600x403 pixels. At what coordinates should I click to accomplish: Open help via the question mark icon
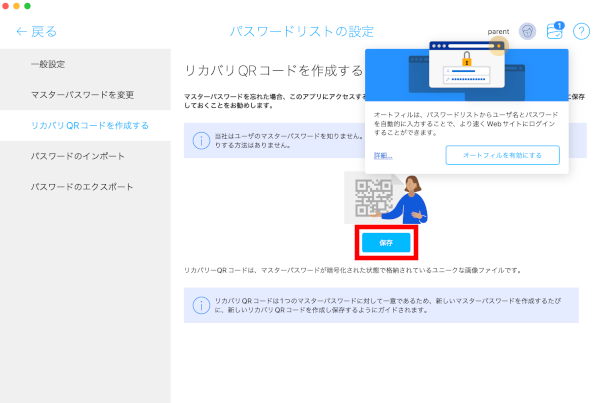(x=581, y=31)
